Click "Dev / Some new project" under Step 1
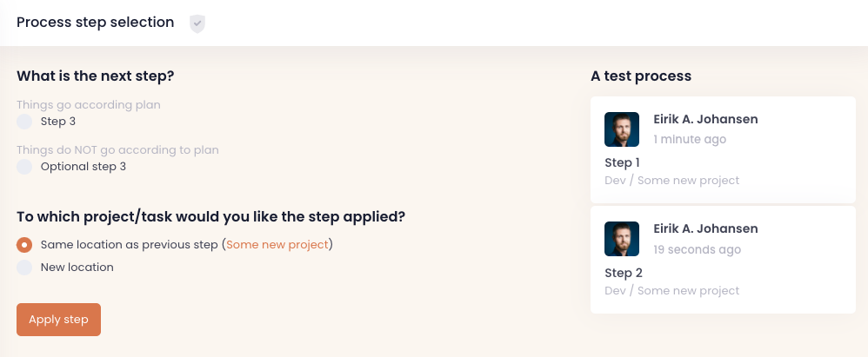 coord(671,181)
